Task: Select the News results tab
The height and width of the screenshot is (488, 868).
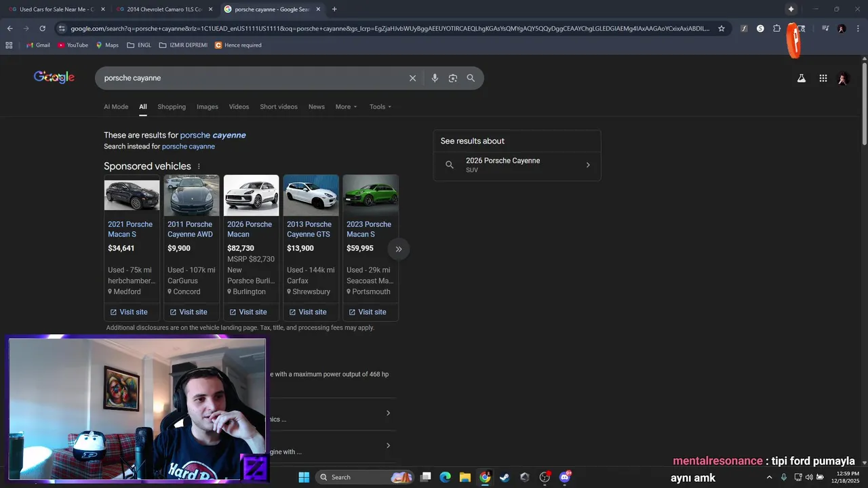Action: (x=317, y=106)
